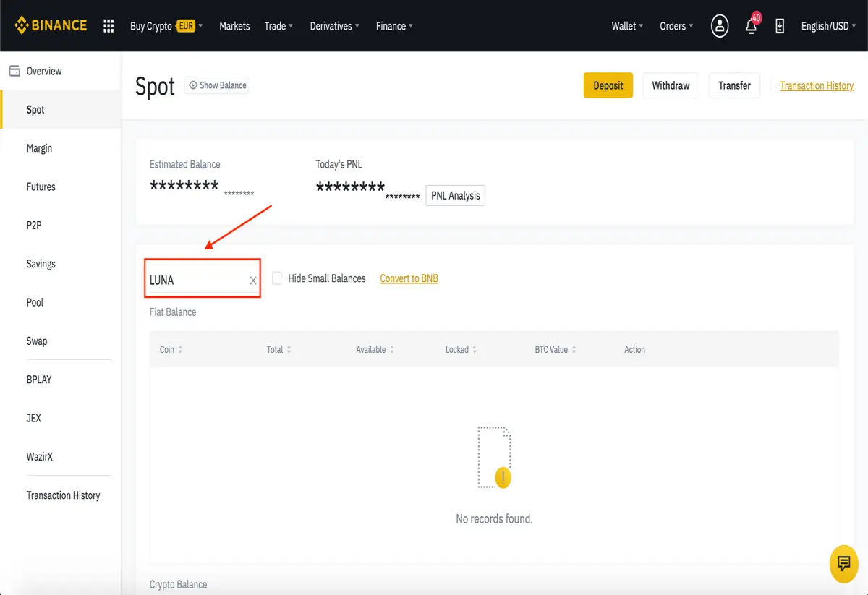Open the Markets menu item
This screenshot has width=868, height=595.
pos(234,26)
